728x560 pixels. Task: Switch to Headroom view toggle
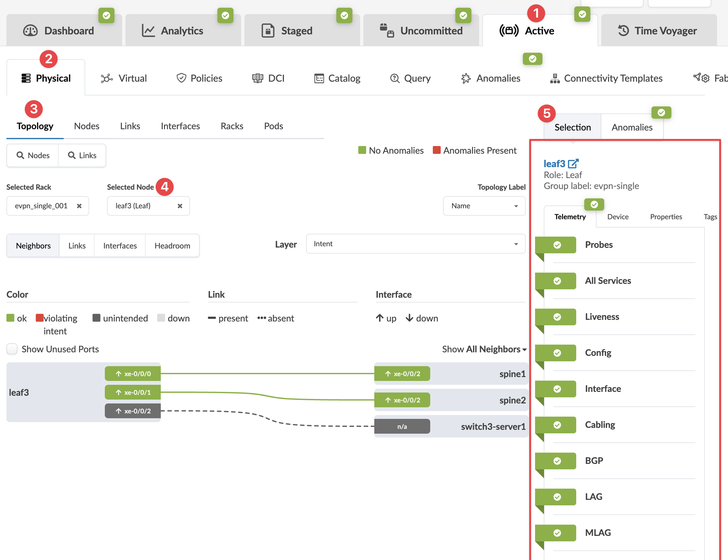coord(172,246)
